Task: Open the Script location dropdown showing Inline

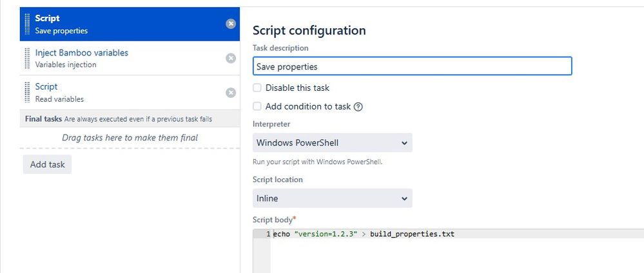Action: coord(332,198)
